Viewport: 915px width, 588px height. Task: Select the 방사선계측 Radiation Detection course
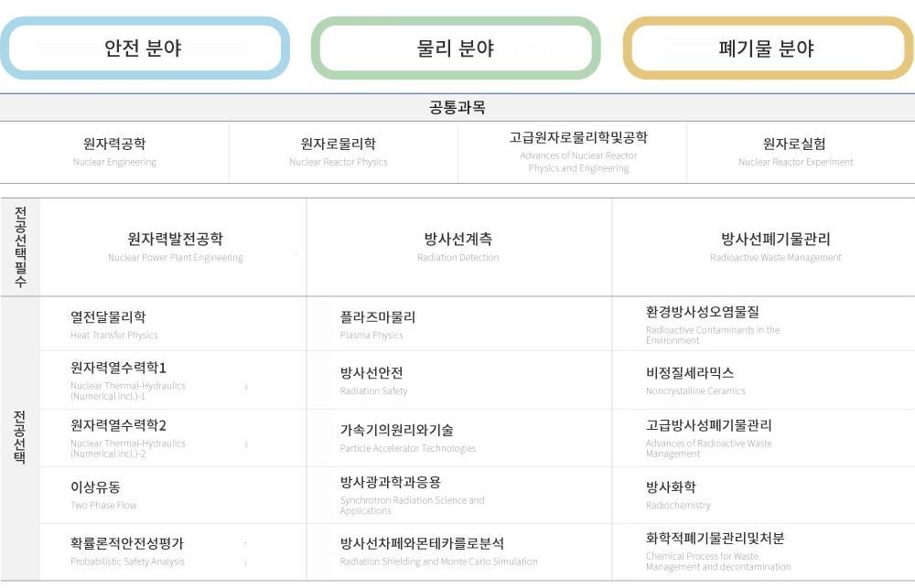(x=457, y=240)
